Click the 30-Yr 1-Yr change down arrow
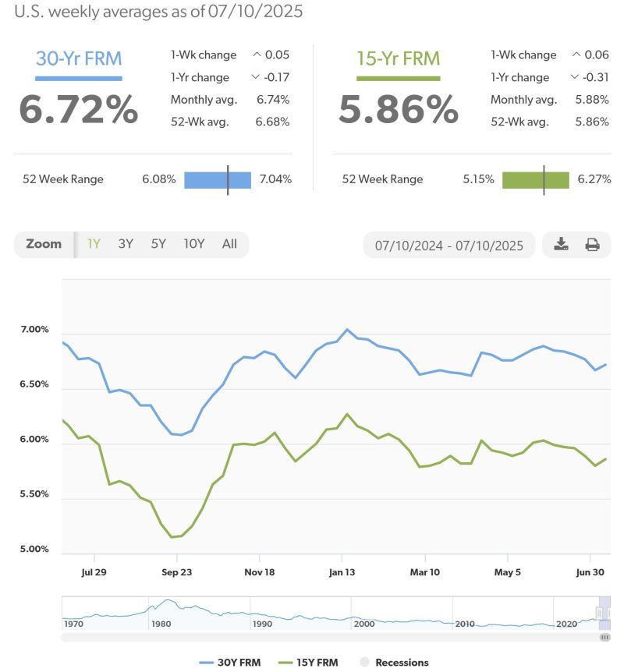 [x=255, y=76]
